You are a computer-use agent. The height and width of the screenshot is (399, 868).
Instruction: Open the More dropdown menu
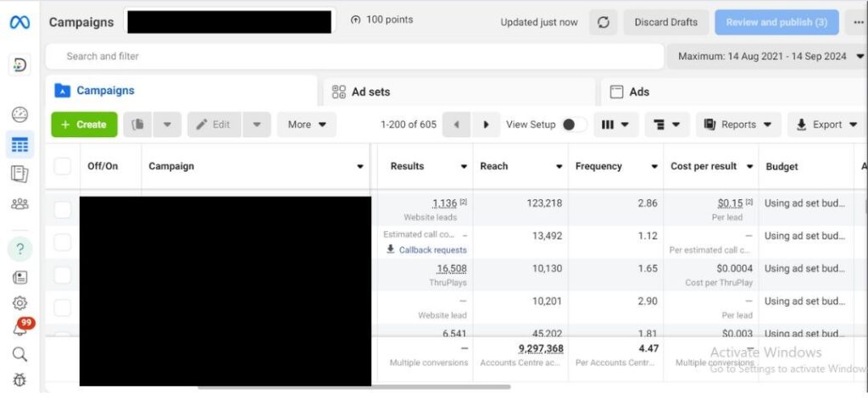tap(306, 125)
